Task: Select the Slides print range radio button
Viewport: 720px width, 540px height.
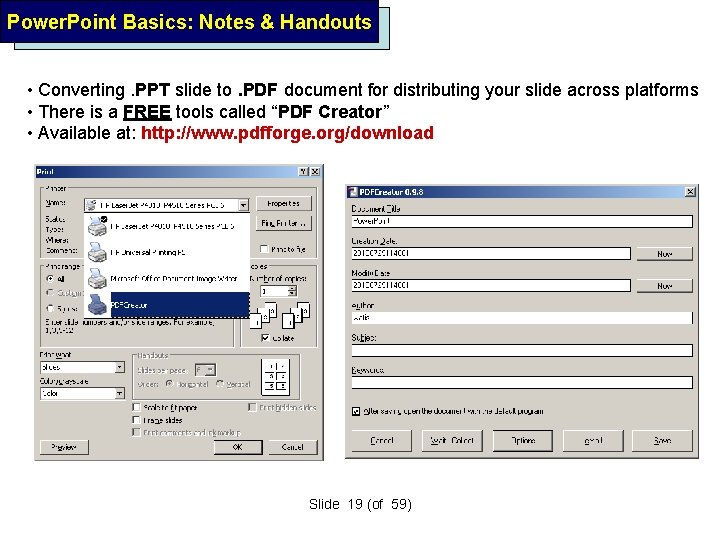Action: click(50, 308)
